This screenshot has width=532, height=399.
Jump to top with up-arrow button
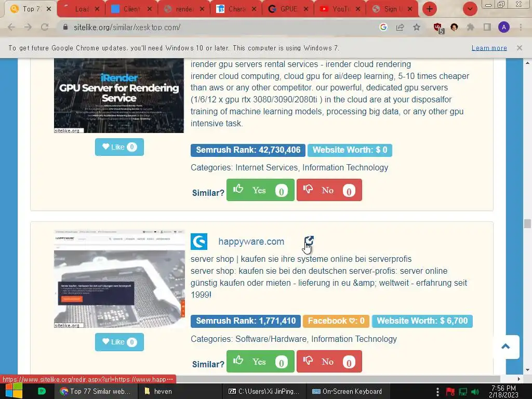click(506, 347)
